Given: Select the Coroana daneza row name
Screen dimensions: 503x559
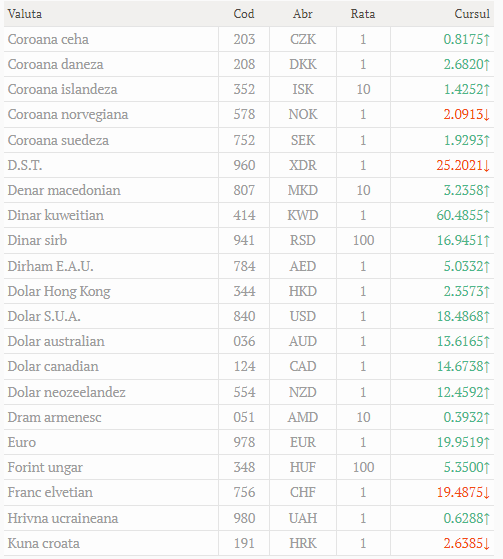Looking at the screenshot, I should tap(55, 64).
